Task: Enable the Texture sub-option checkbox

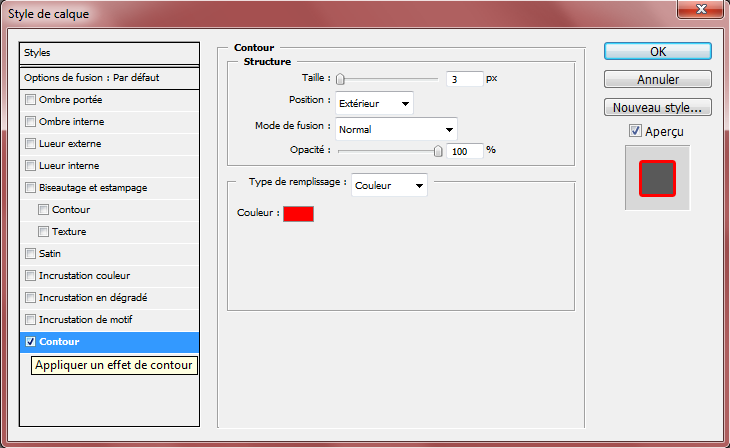Action: pyautogui.click(x=44, y=232)
